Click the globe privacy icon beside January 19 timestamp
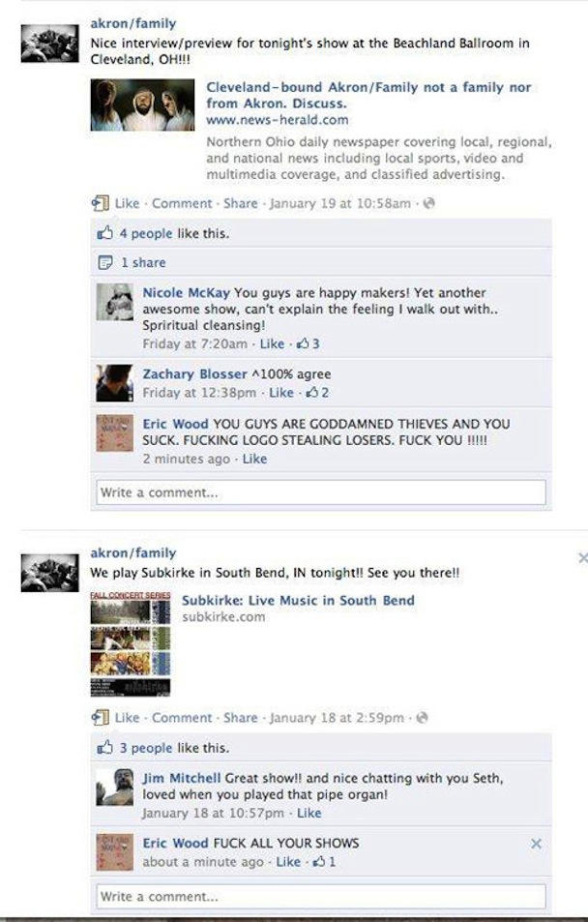 tap(429, 203)
